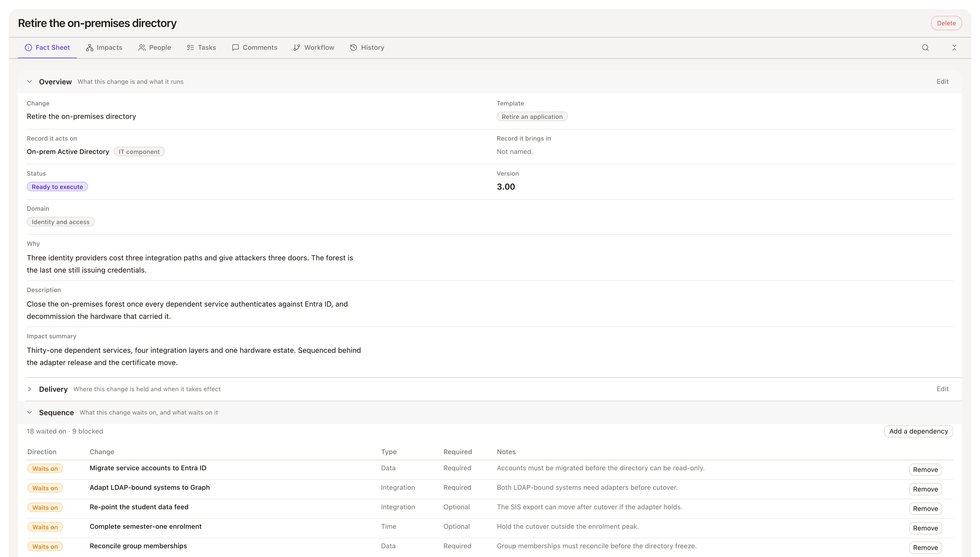Click the People users icon
Viewport: 980px width, 557px height.
click(x=142, y=47)
